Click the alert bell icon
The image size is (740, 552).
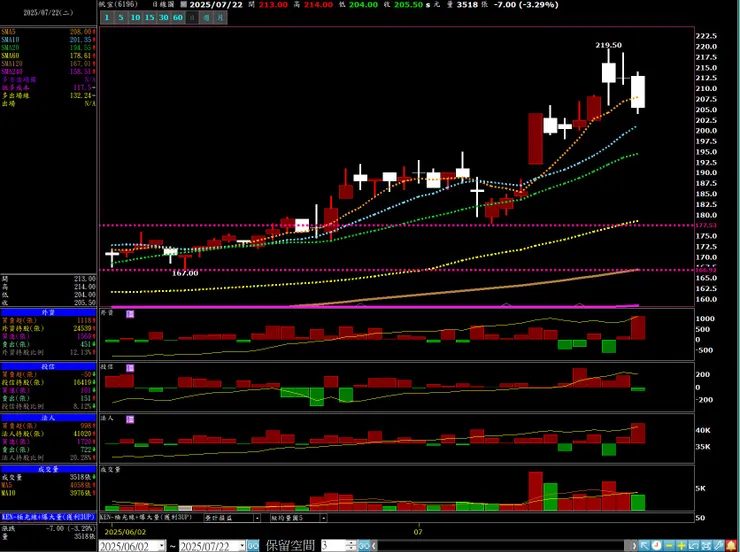(x=731, y=545)
